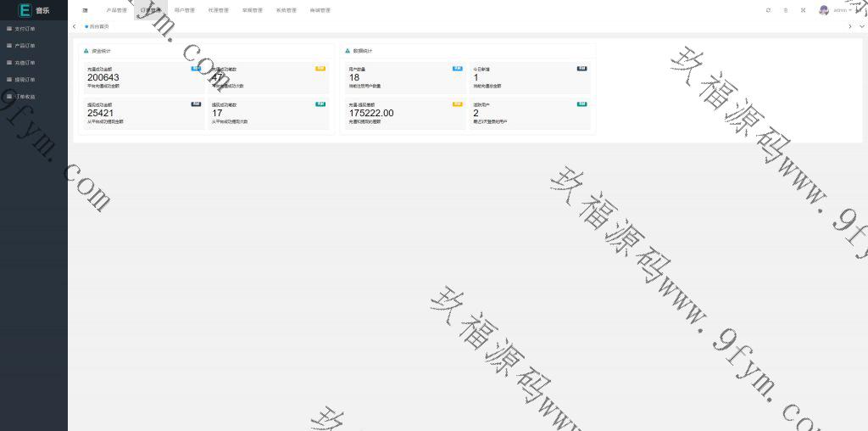Click the 数据统计 warning triangle icon
Screen dimensions: 868x431
[x=348, y=51]
